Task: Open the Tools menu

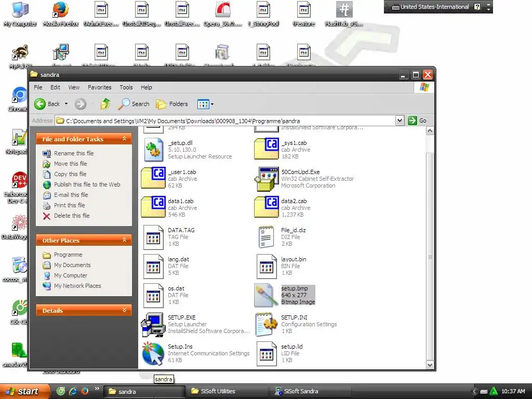Action: click(x=126, y=87)
